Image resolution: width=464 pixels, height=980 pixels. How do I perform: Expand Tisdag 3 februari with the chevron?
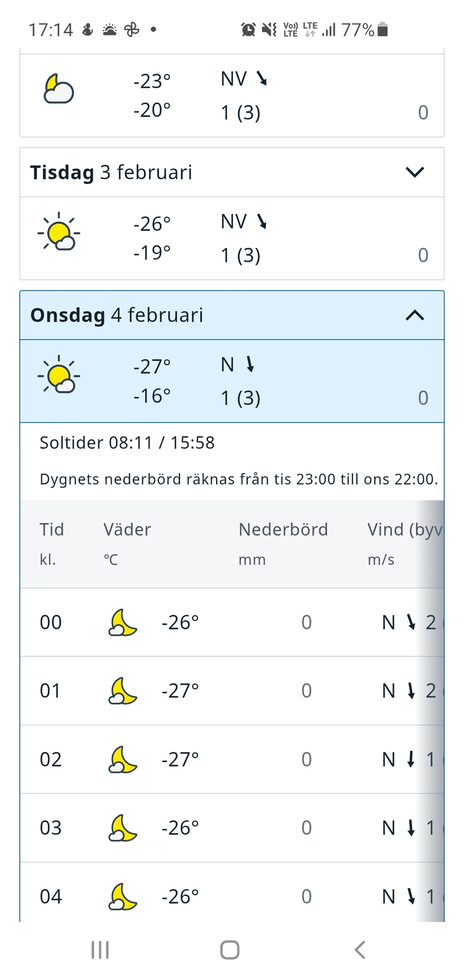415,172
